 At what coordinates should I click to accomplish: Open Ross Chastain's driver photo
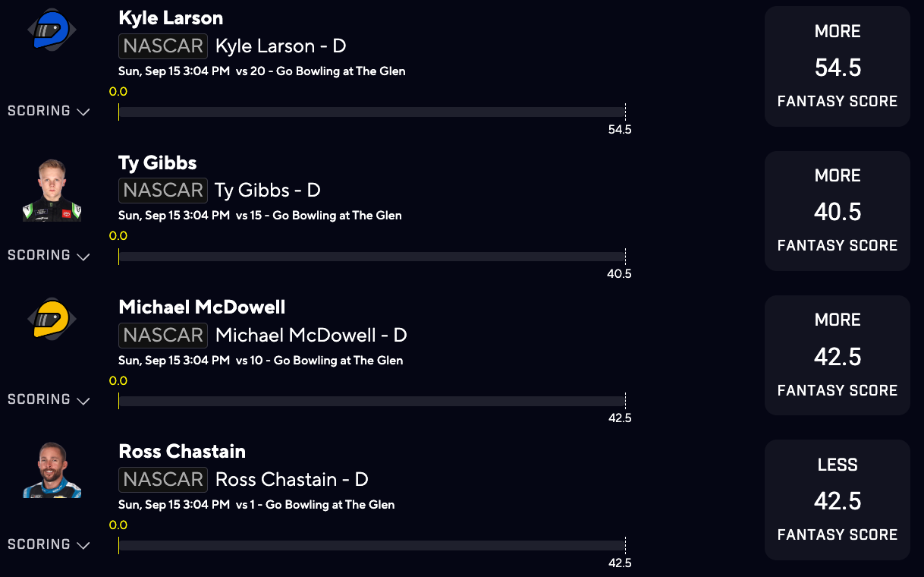(52, 470)
